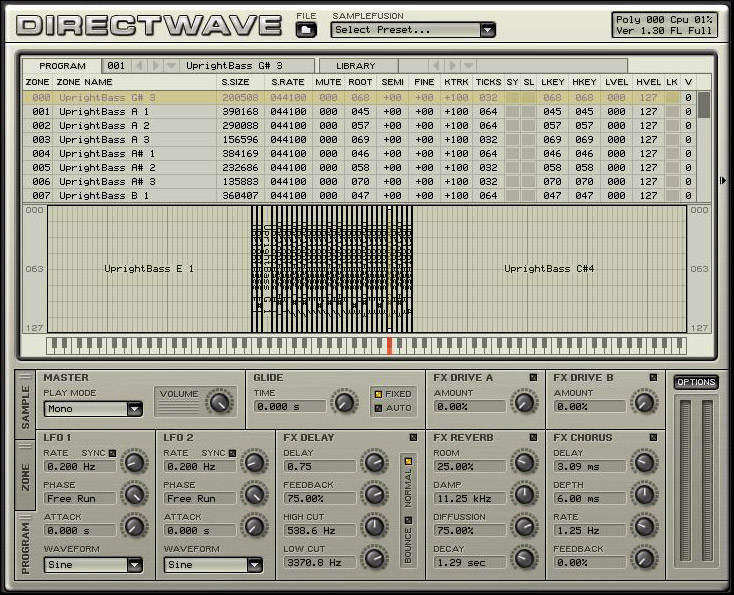
Task: Go to previous program arrow
Action: (x=139, y=66)
